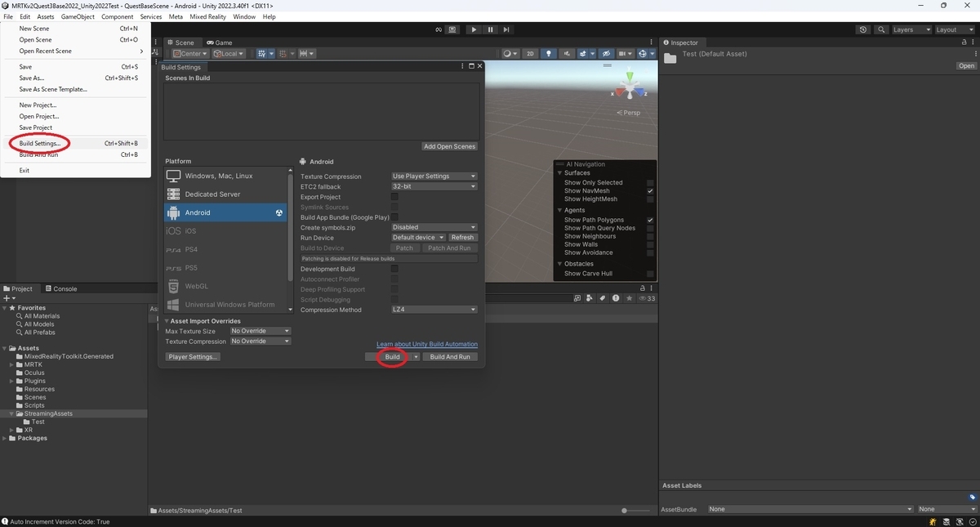980x527 pixels.
Task: Click the favorites star icon in Project panel
Action: click(x=629, y=299)
